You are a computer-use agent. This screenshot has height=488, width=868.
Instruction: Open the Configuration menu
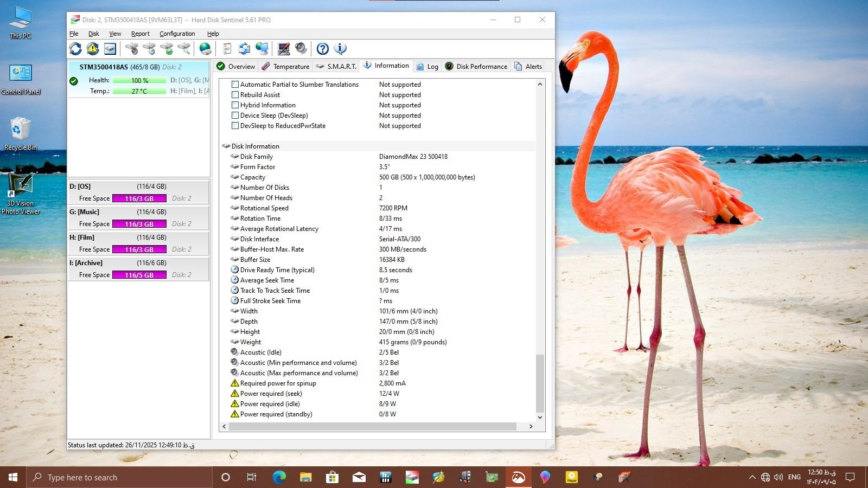pos(177,34)
